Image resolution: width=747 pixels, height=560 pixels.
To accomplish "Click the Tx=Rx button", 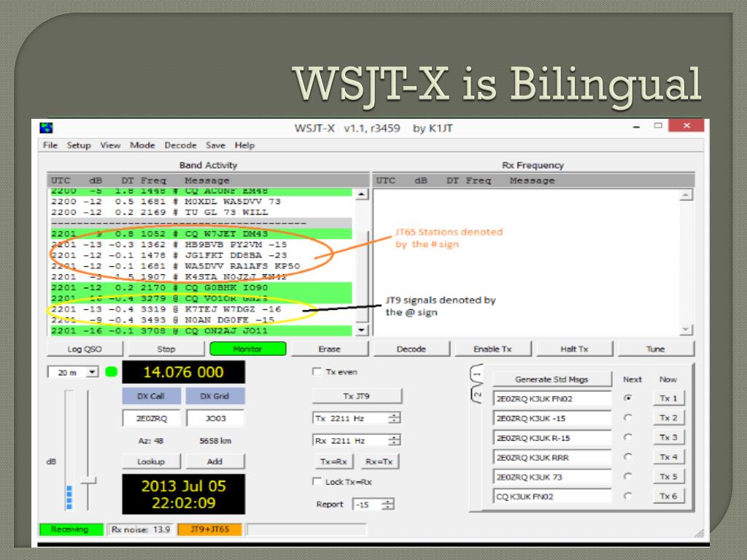I will [333, 462].
